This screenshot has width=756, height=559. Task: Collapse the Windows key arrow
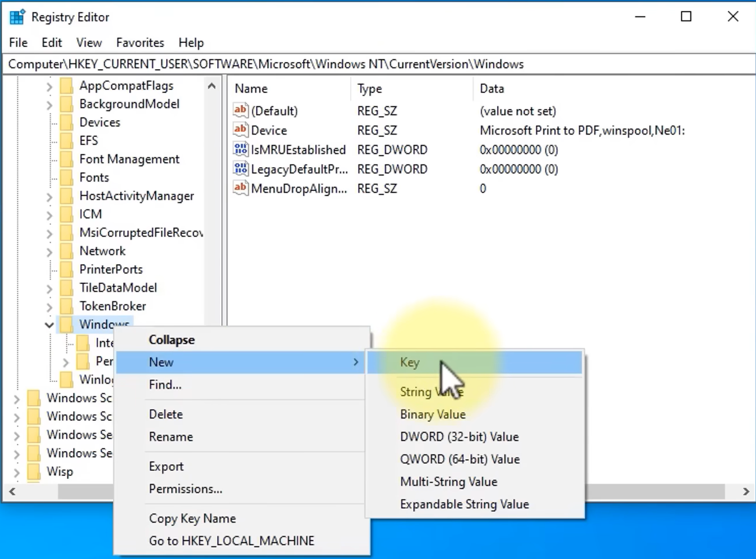coord(49,325)
